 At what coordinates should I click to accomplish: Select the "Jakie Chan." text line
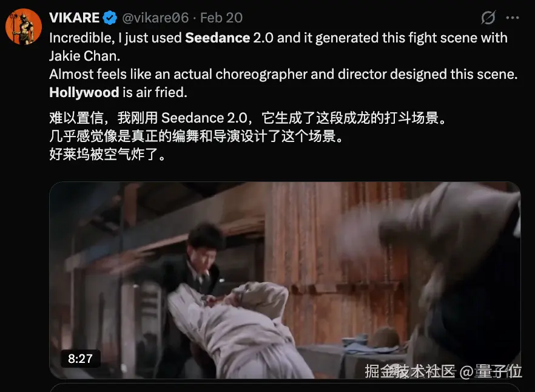(85, 56)
